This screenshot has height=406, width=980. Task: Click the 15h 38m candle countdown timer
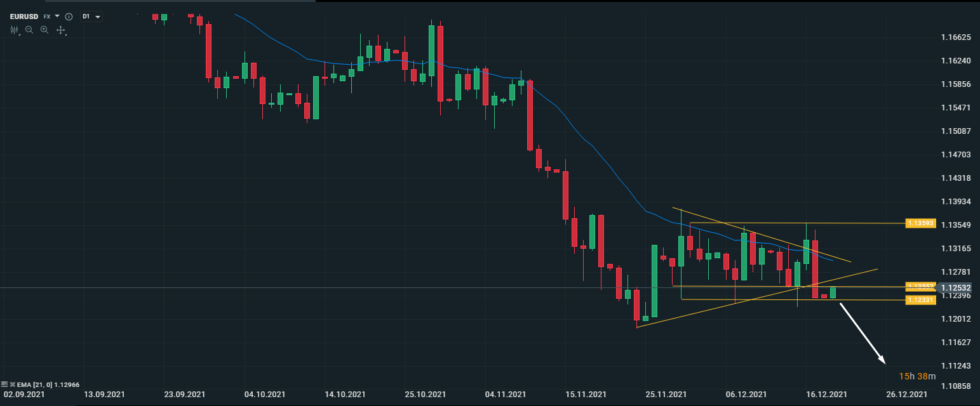coord(917,376)
